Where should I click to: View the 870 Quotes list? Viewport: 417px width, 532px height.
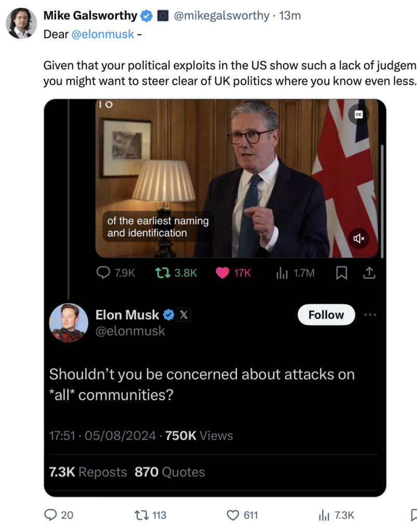click(169, 472)
